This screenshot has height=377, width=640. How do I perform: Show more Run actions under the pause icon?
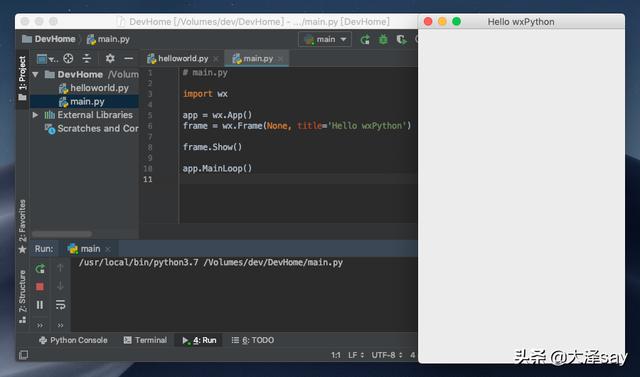point(40,325)
